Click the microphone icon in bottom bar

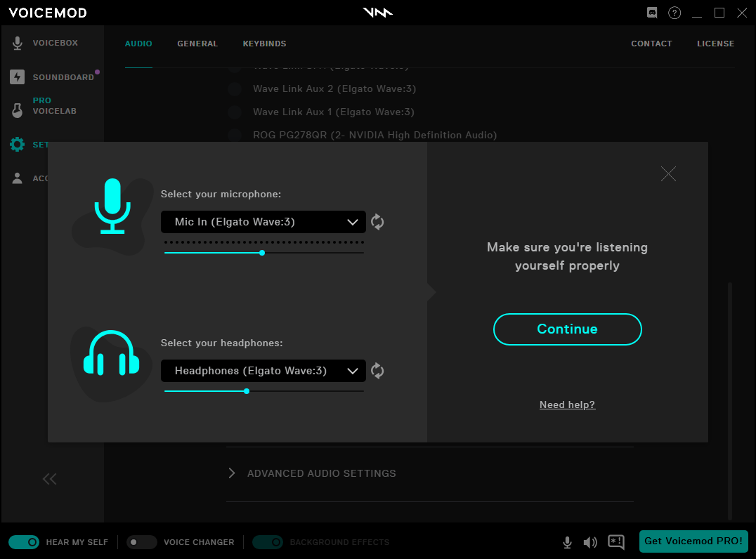coord(567,542)
